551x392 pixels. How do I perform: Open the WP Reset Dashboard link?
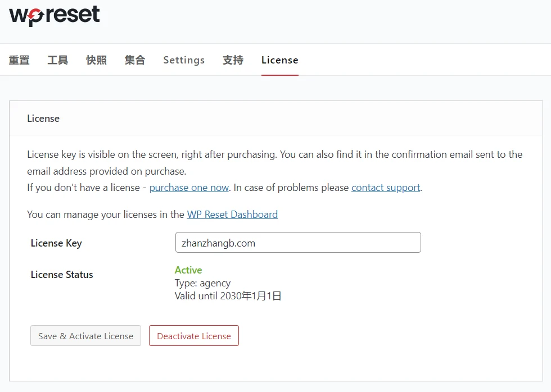(232, 215)
